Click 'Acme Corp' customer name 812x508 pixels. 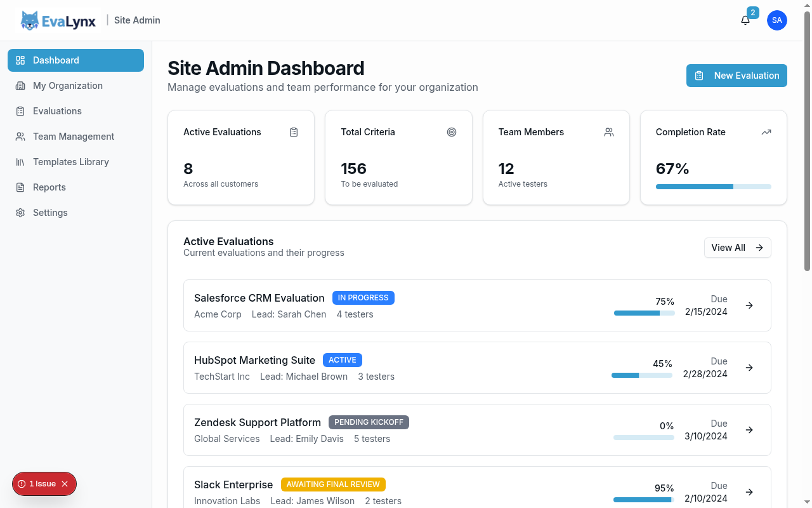pos(218,314)
